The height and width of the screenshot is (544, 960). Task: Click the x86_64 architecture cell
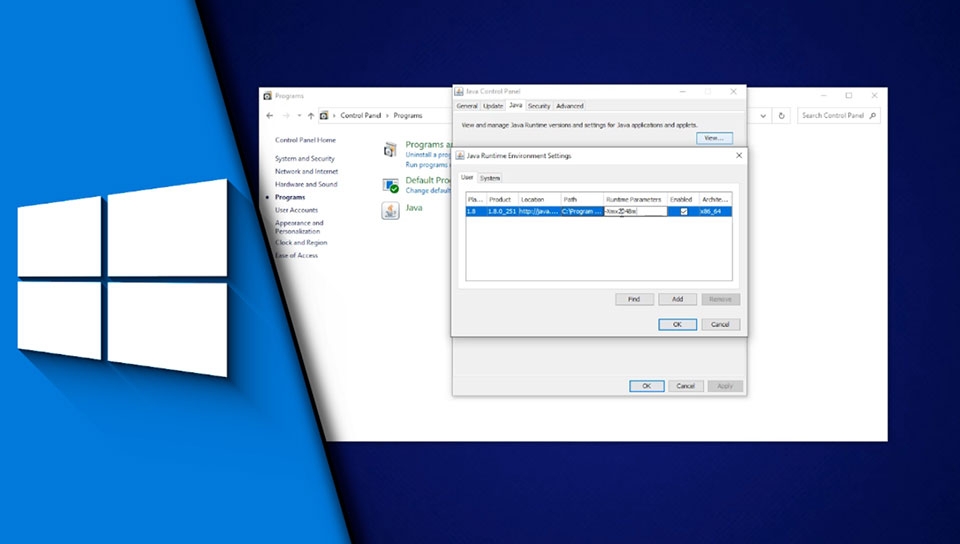click(716, 211)
